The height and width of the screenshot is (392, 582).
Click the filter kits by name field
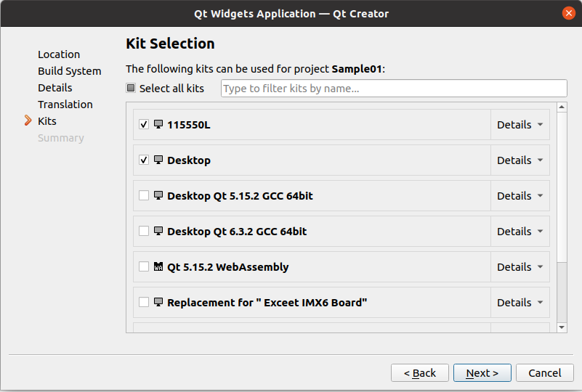coord(394,89)
